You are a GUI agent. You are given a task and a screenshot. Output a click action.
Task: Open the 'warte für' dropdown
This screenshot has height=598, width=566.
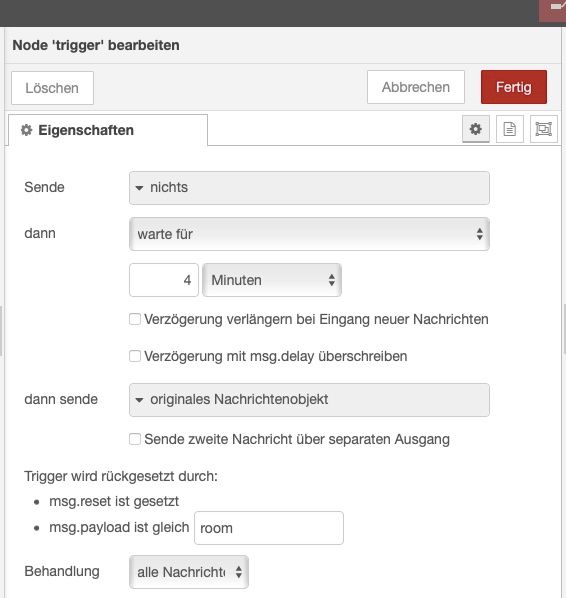click(x=309, y=234)
